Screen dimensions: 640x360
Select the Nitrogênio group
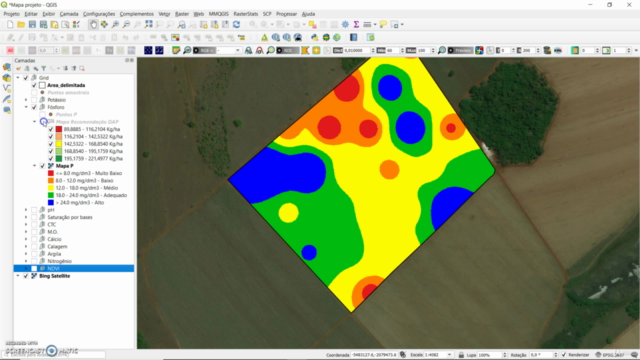59,261
